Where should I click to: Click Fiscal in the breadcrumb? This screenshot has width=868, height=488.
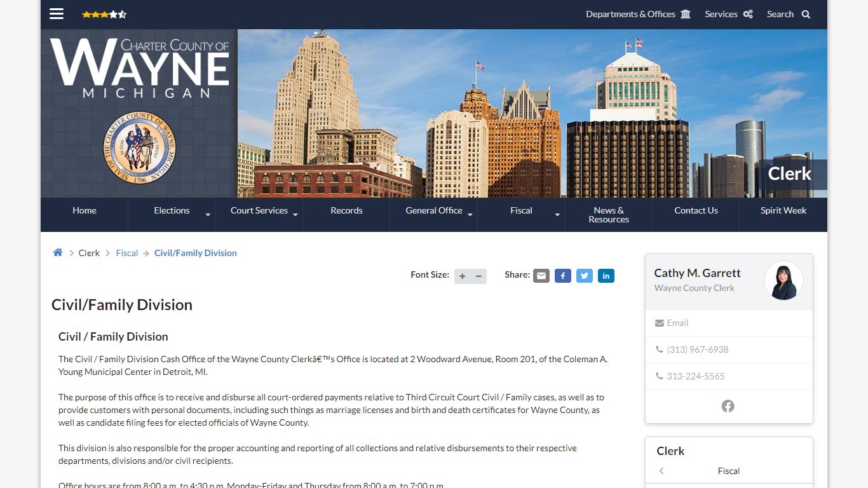coord(126,253)
